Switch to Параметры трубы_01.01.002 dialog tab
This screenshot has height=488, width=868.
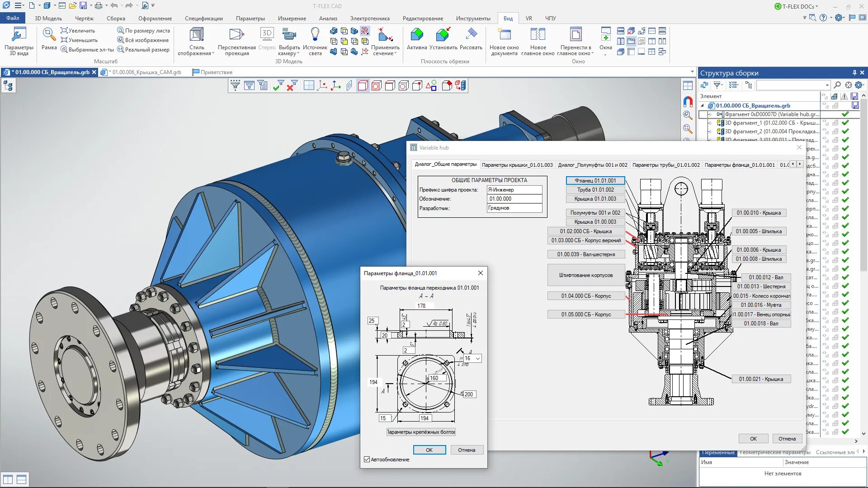point(665,165)
